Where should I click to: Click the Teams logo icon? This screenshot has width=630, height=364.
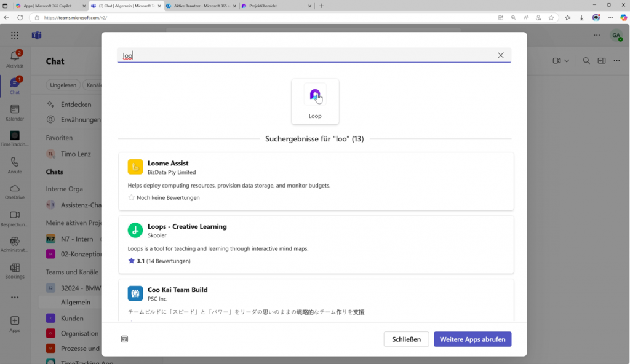click(36, 36)
